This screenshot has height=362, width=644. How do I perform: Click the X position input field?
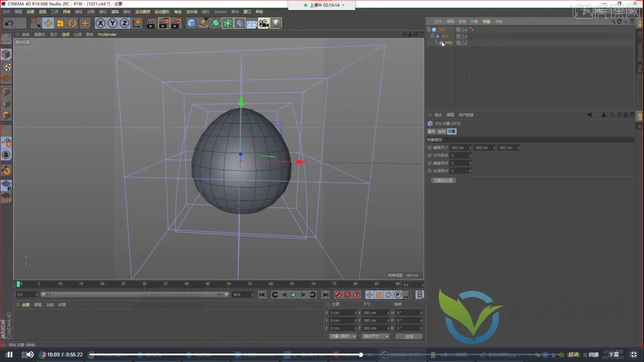341,312
